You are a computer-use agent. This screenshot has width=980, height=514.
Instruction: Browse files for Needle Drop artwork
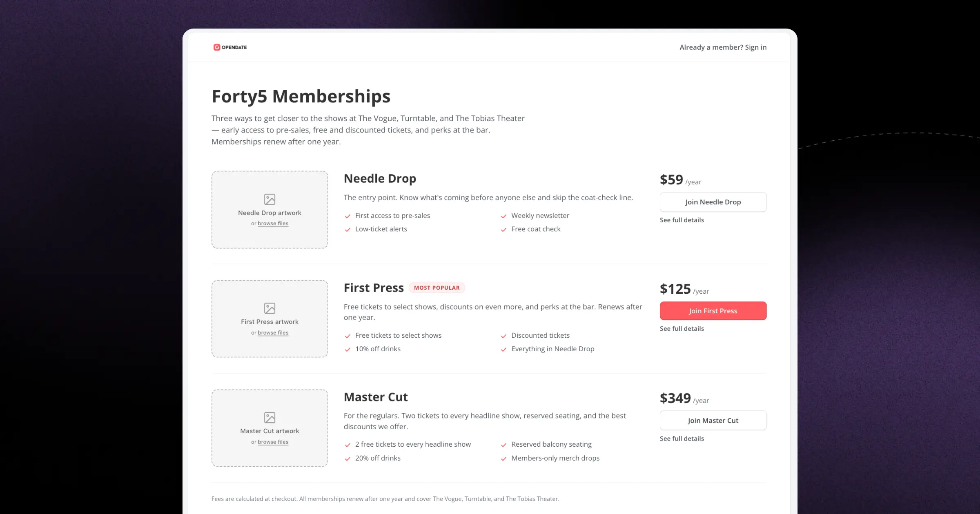click(273, 224)
